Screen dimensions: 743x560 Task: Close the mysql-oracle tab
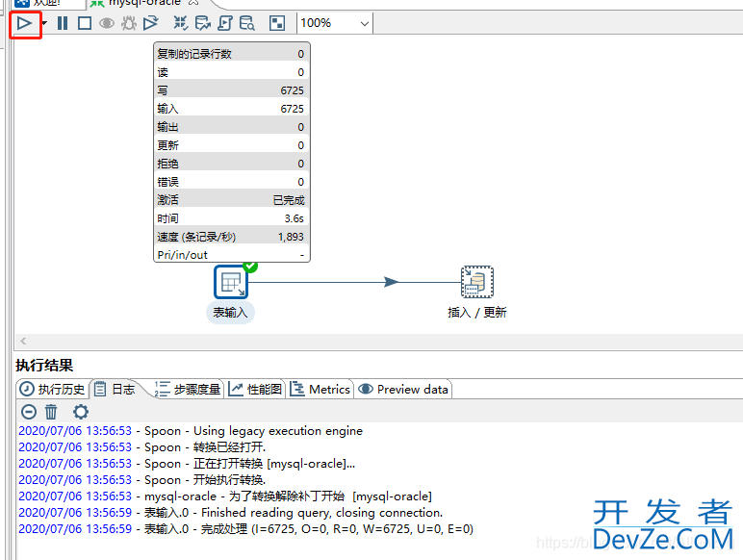[x=192, y=2]
